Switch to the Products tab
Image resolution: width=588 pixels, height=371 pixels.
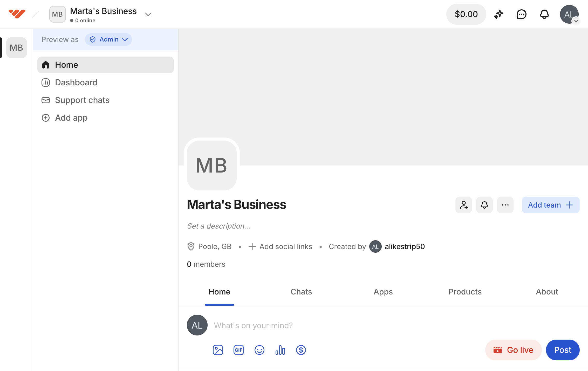(465, 292)
